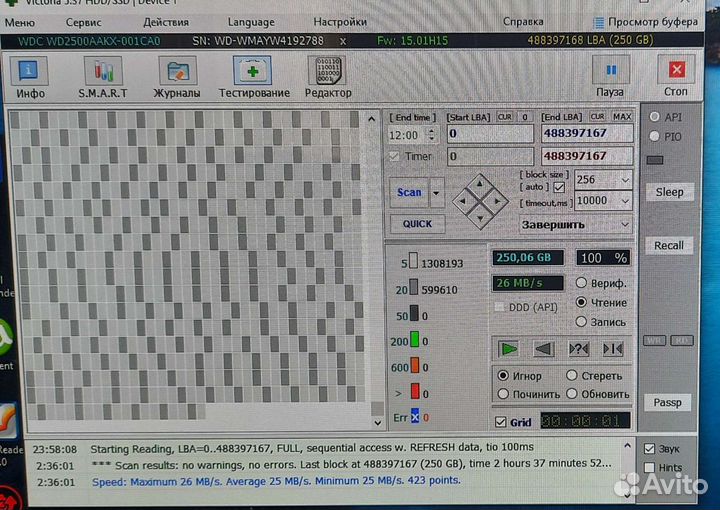Expand the block size 256 dropdown
This screenshot has height=510, width=720.
pyautogui.click(x=624, y=180)
